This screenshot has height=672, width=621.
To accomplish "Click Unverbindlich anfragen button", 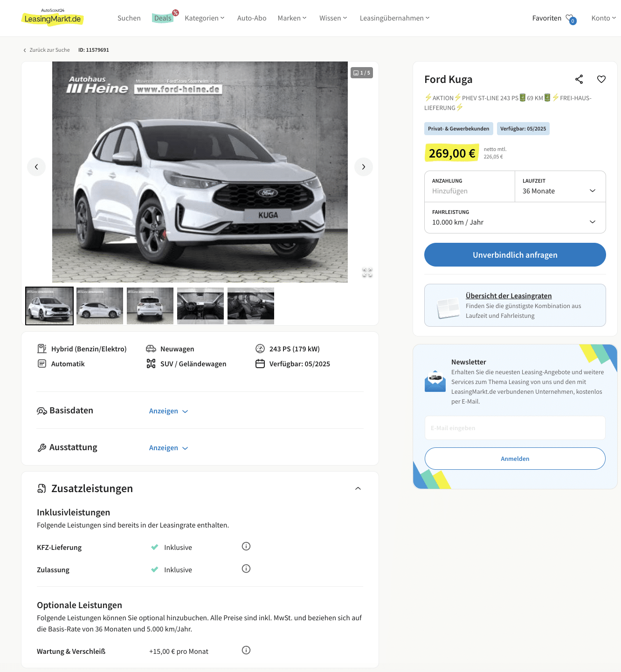I will (x=515, y=254).
